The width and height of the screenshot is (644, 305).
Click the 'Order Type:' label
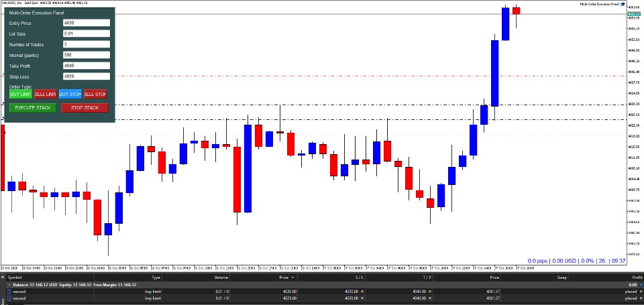pyautogui.click(x=21, y=86)
